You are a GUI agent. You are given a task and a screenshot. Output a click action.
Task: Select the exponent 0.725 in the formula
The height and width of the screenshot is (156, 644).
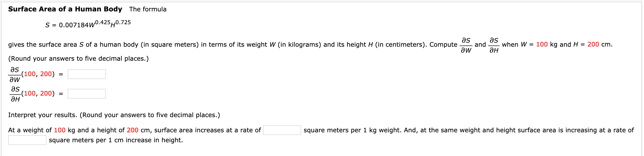tap(123, 23)
